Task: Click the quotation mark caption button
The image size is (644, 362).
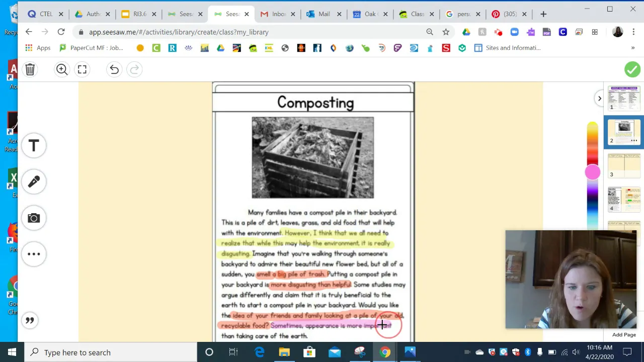Action: (x=30, y=320)
